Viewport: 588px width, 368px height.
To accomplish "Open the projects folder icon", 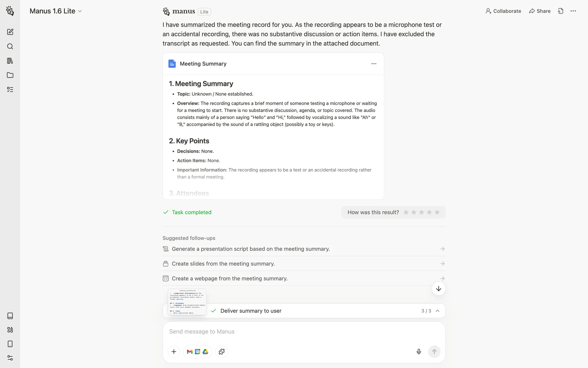I will pyautogui.click(x=10, y=75).
